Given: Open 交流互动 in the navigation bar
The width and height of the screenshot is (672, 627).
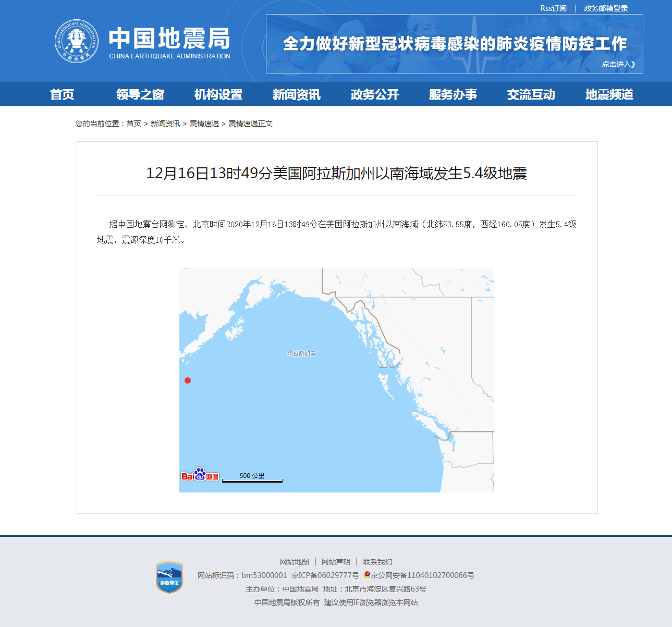Looking at the screenshot, I should (531, 94).
